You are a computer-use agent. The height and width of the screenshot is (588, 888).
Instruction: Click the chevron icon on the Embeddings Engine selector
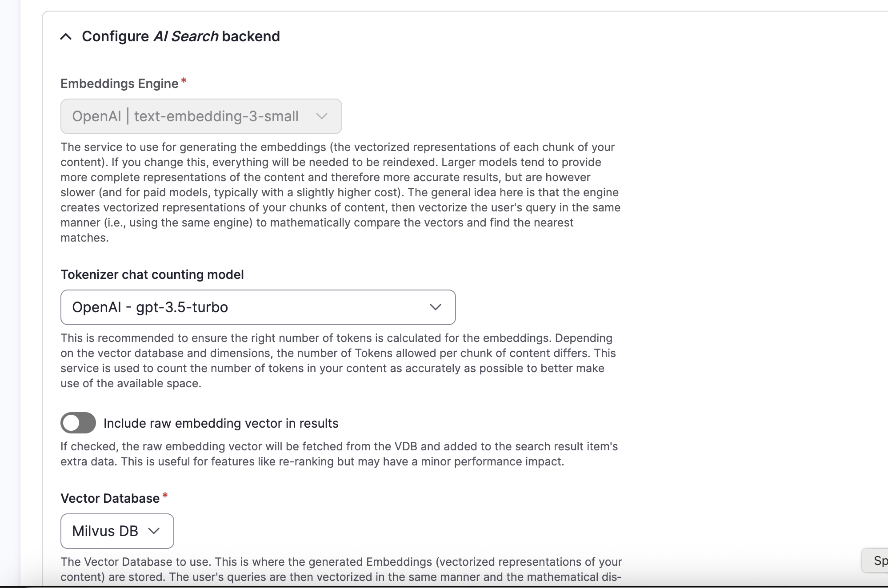point(322,116)
